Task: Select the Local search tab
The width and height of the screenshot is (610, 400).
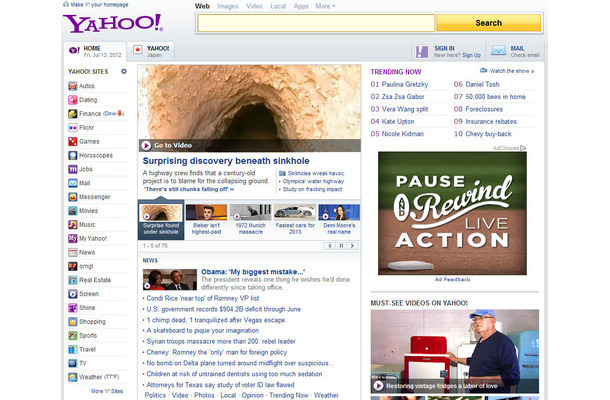Action: (x=278, y=6)
